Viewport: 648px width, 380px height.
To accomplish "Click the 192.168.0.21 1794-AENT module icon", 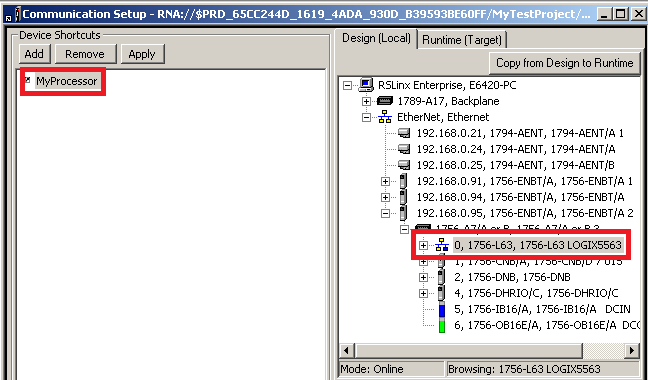I will (404, 133).
